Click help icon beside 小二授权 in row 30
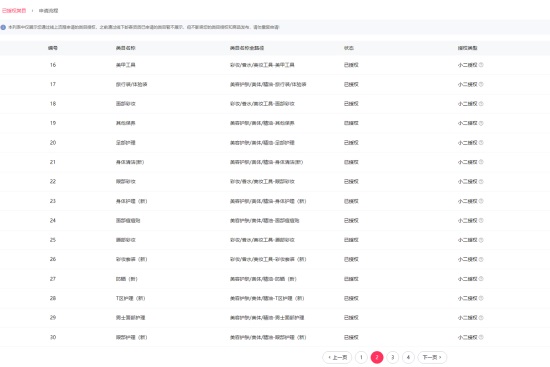The image size is (550, 367). tap(481, 337)
